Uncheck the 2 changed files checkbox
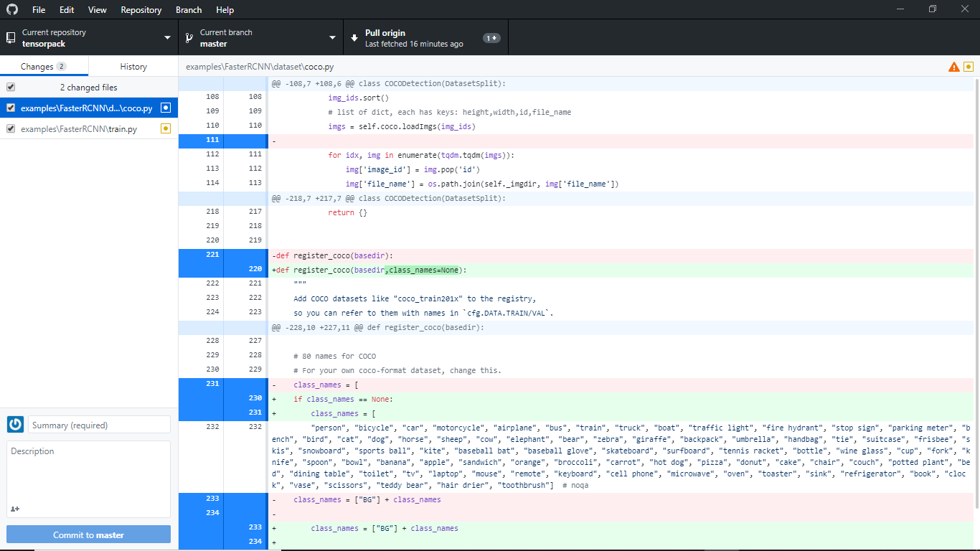This screenshot has width=980, height=551. click(x=10, y=87)
